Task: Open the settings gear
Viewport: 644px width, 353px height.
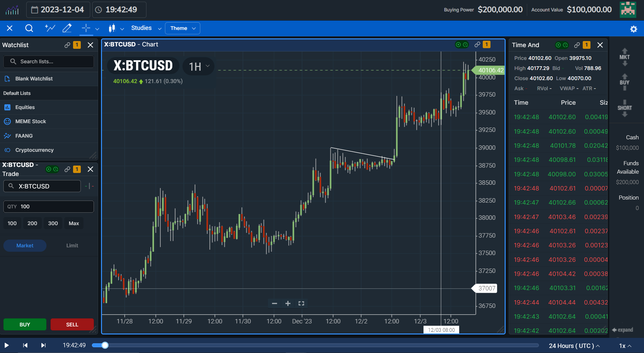Action: (634, 29)
